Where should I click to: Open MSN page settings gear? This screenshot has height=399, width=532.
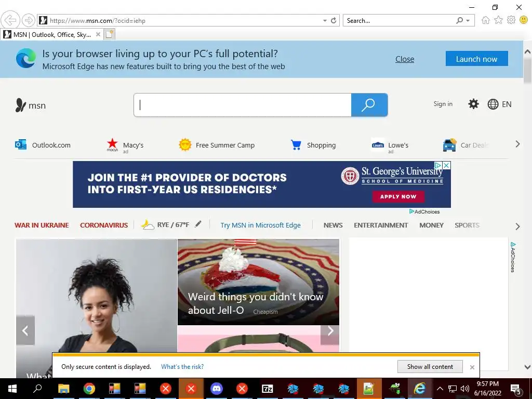[x=473, y=104]
